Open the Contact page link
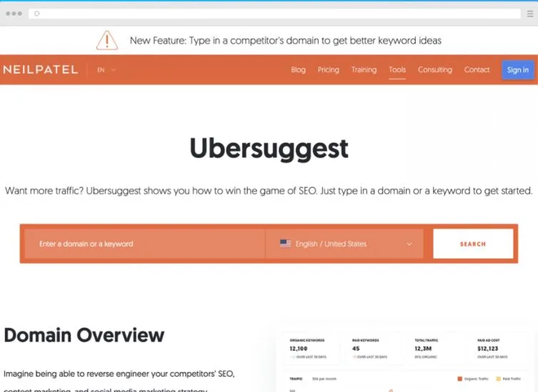Screen dimensions: 538x392 tap(477, 70)
